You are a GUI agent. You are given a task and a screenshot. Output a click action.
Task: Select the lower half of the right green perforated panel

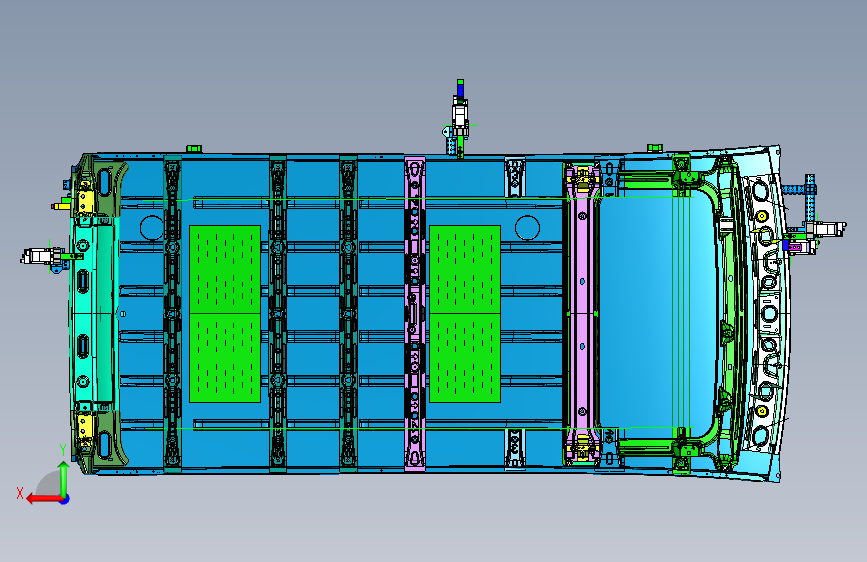coord(465,358)
